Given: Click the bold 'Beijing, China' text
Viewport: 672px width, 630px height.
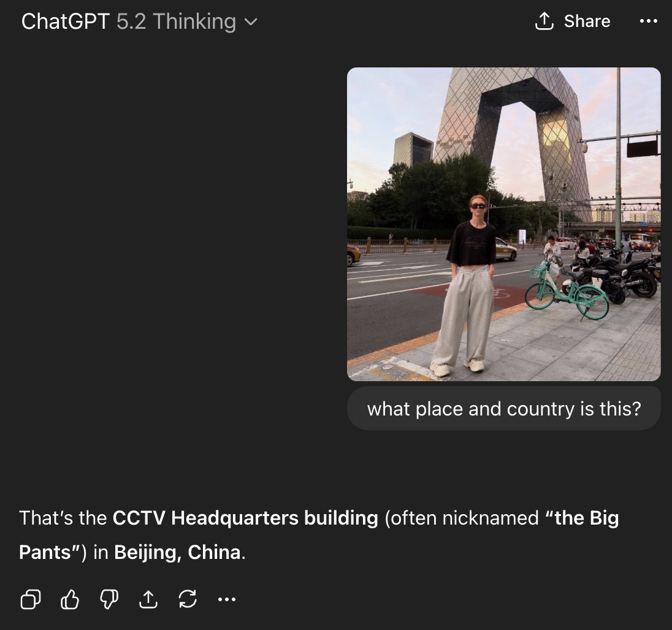Looking at the screenshot, I should point(177,552).
